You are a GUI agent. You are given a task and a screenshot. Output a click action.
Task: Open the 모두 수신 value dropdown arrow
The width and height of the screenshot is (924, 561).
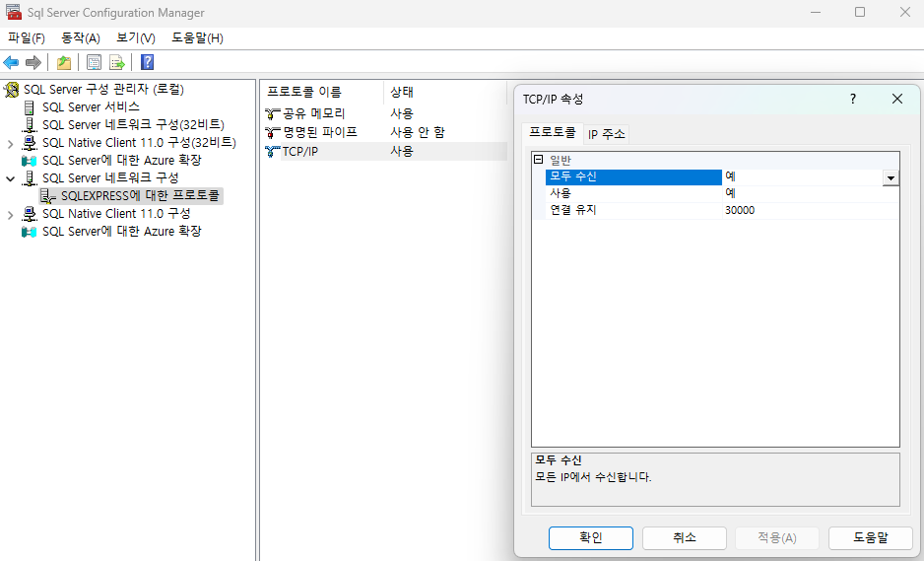891,177
